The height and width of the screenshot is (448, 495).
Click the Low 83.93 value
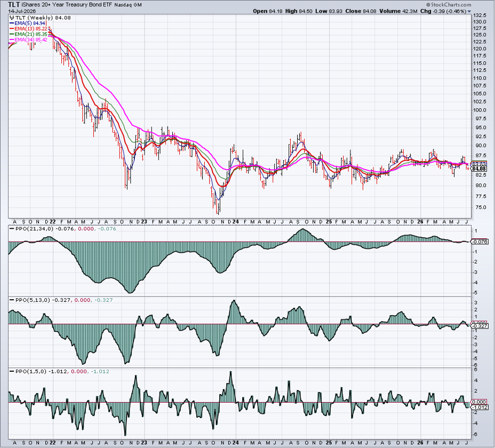[x=329, y=11]
